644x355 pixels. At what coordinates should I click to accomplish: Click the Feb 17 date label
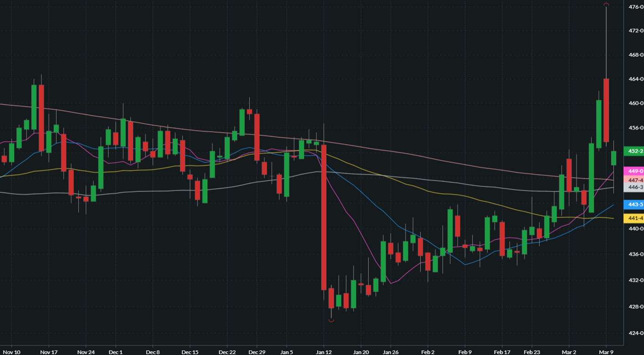pos(502,352)
